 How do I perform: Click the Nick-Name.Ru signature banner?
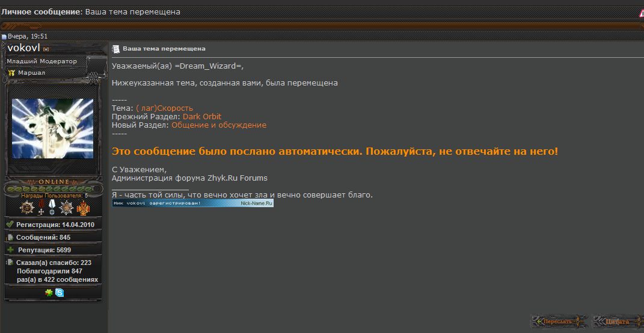192,204
